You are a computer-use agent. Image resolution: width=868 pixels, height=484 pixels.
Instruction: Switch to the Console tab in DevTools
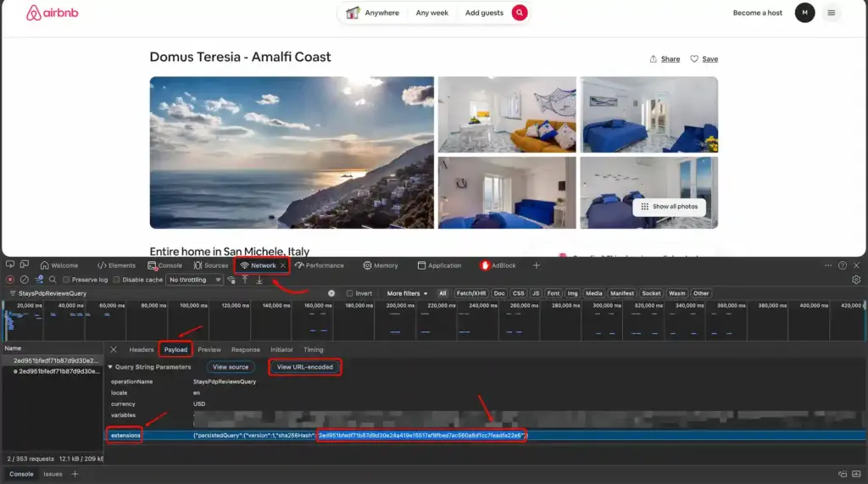coord(165,265)
